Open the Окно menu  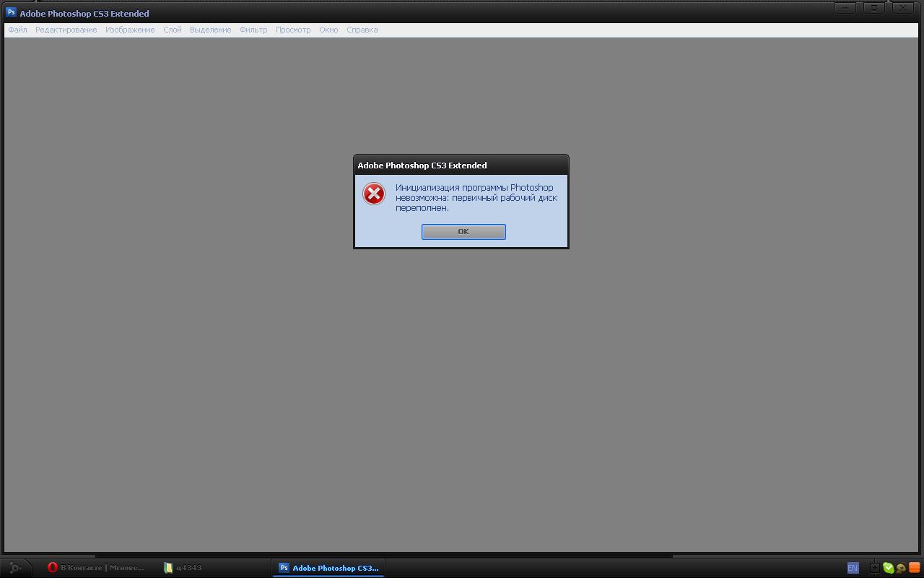point(328,30)
